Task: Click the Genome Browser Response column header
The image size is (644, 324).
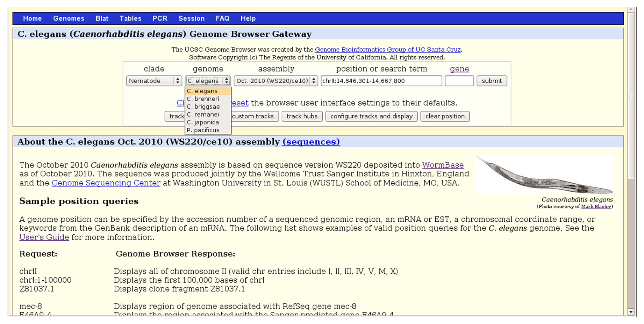Action: click(x=176, y=254)
